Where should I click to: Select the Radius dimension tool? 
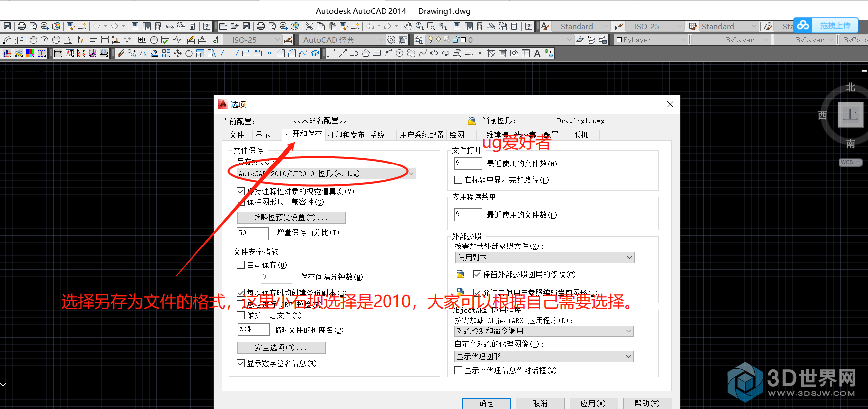coord(33,40)
